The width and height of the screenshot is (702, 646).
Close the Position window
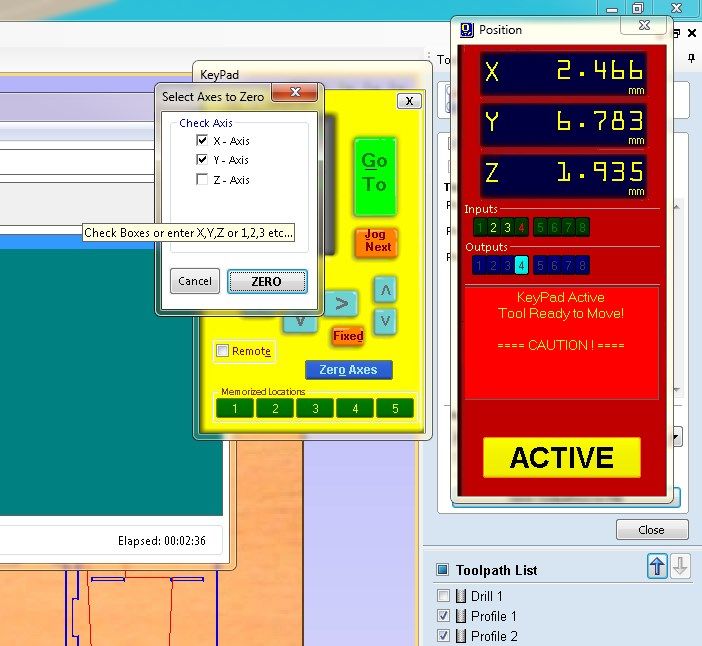point(644,25)
